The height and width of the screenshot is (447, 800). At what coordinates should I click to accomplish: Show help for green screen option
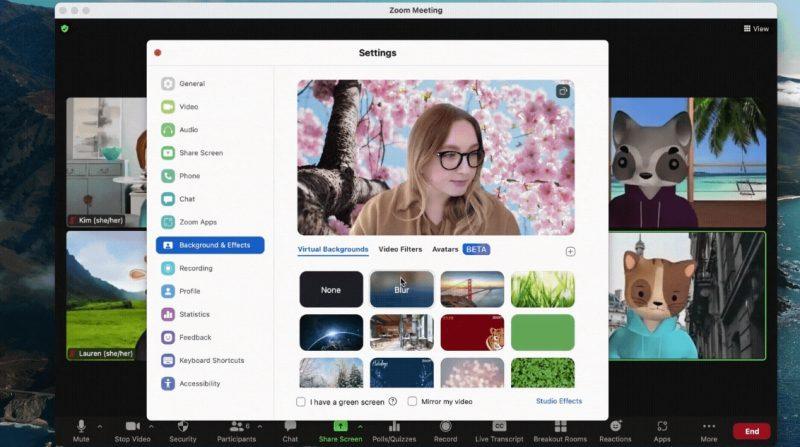(x=392, y=402)
